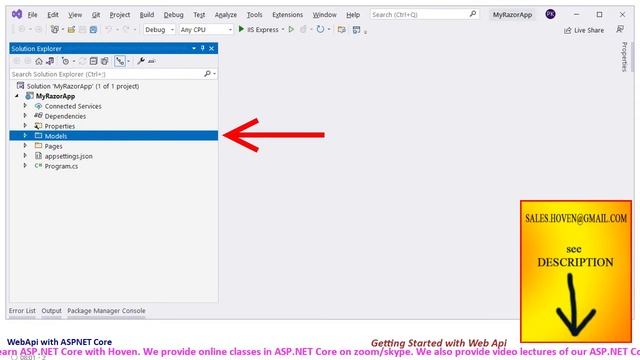Open the Edit menu

(x=53, y=15)
